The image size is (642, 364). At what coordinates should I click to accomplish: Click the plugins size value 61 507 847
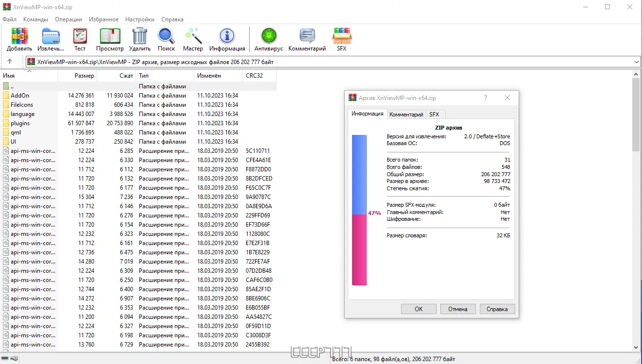pyautogui.click(x=81, y=123)
